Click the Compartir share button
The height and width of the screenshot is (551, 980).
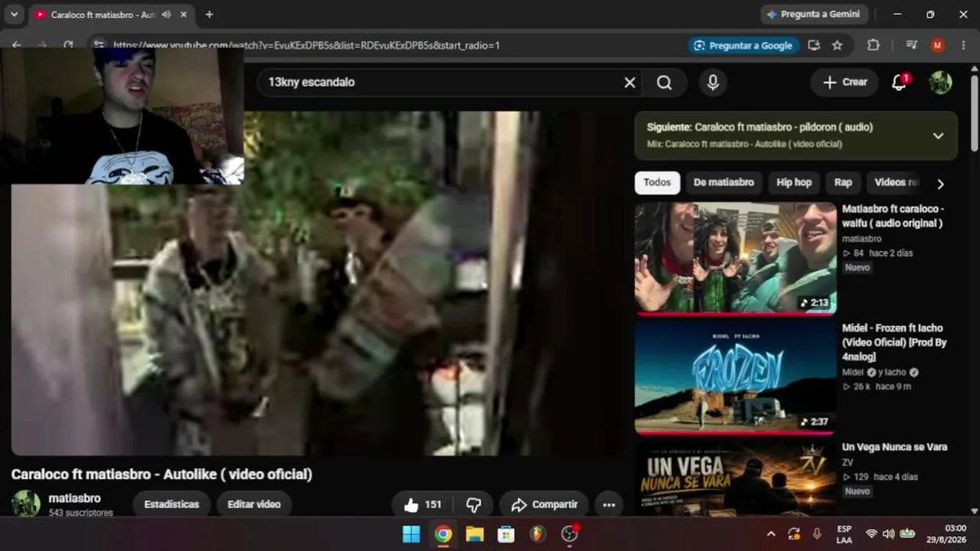[544, 504]
